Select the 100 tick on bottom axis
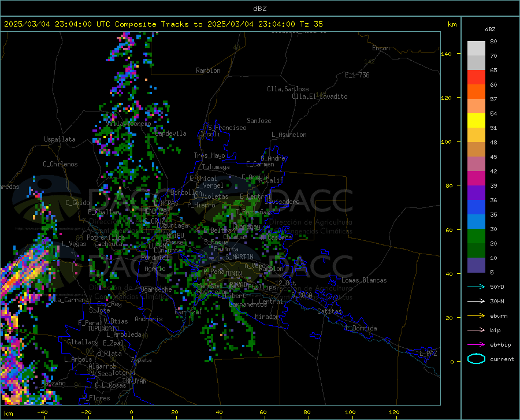The width and height of the screenshot is (520, 420). point(350,412)
